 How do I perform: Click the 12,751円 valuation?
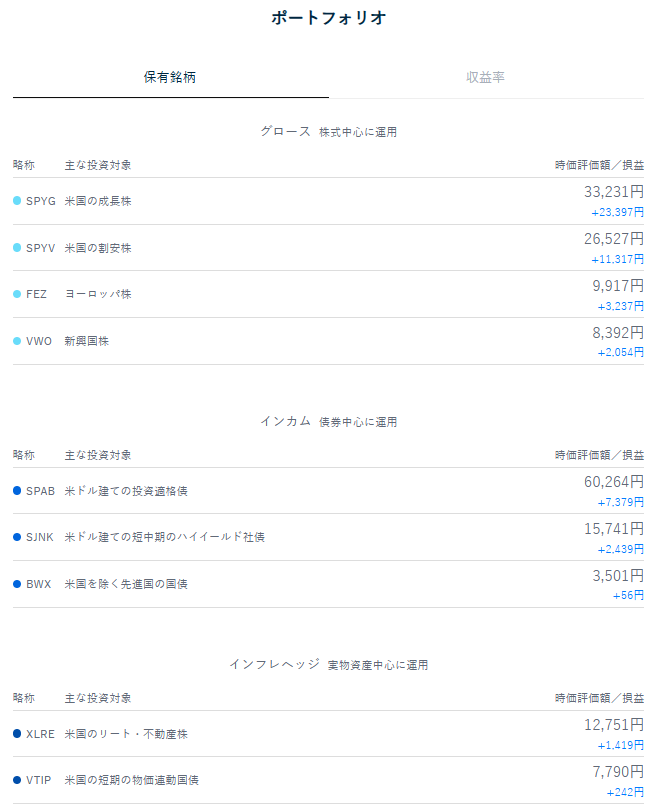[x=614, y=725]
